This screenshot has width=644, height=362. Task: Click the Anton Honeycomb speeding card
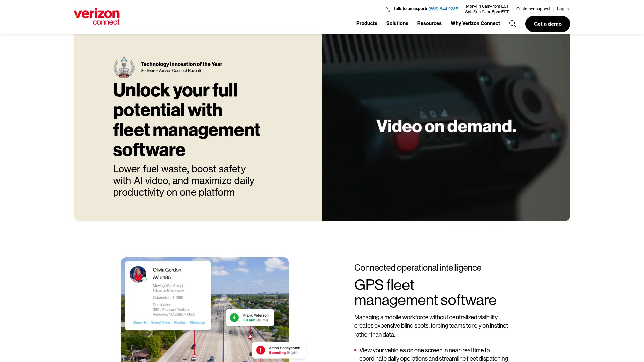(279, 350)
